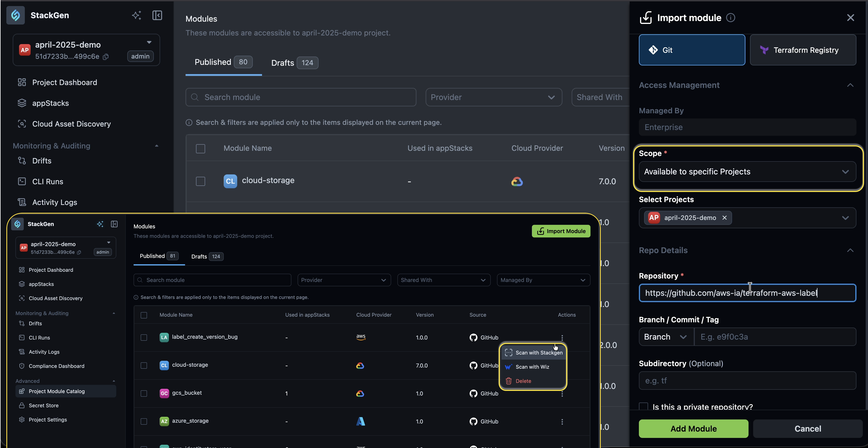Click the large StackGen logo at top left
Viewport: 868px width, 448px height.
pos(16,15)
